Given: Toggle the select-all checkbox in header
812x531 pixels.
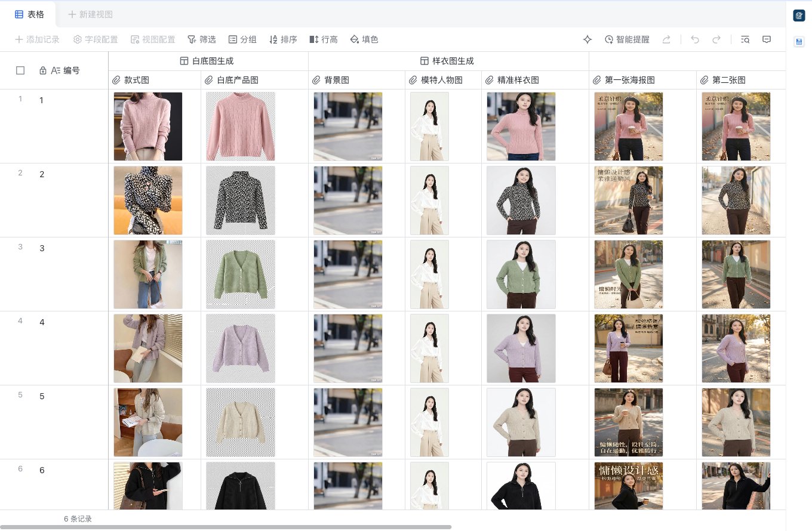Looking at the screenshot, I should 20,70.
